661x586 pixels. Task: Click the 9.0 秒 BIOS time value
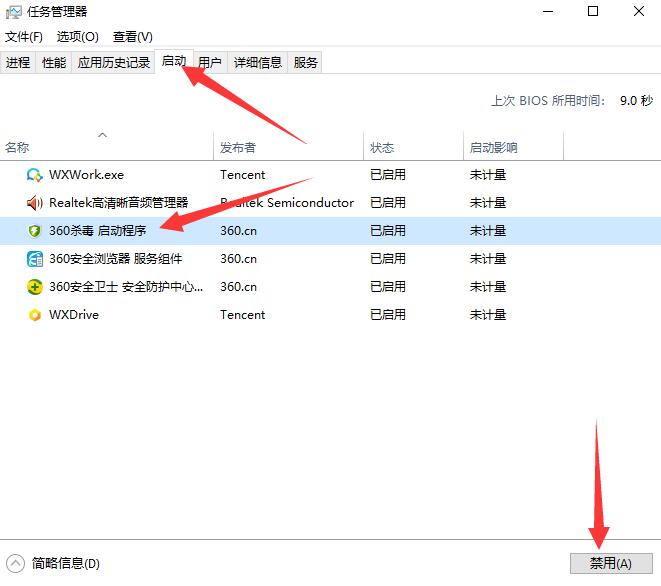click(x=637, y=101)
